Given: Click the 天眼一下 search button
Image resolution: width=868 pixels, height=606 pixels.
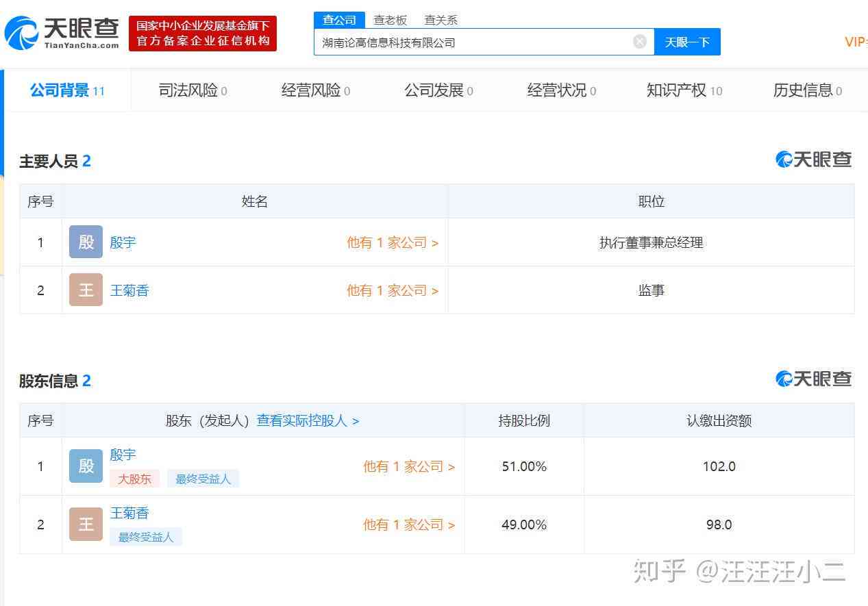Looking at the screenshot, I should (687, 42).
